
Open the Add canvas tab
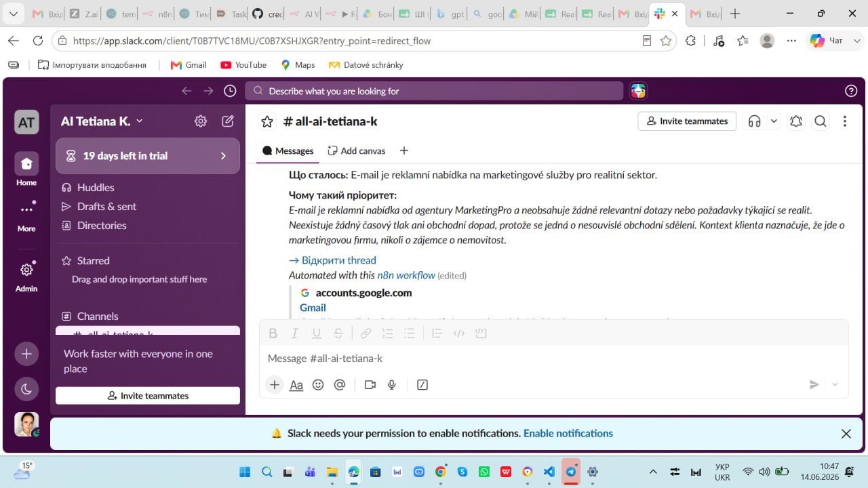(357, 150)
